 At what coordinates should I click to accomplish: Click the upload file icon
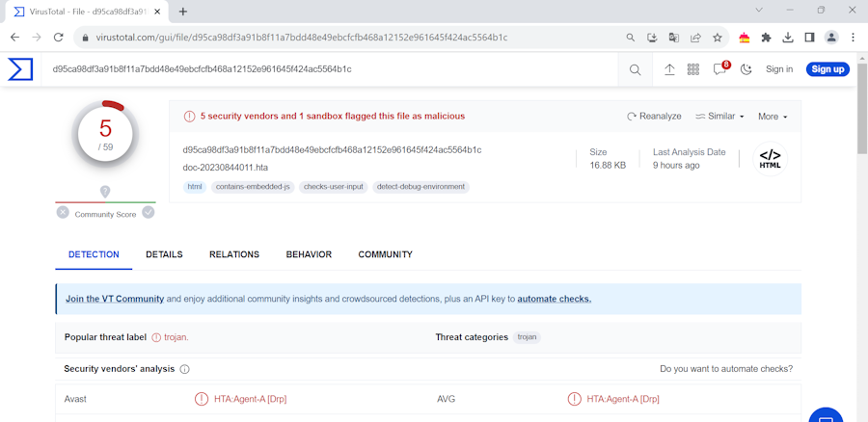[x=669, y=69]
